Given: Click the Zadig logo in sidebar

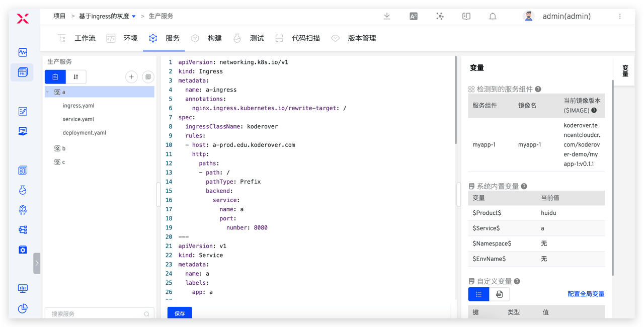Looking at the screenshot, I should point(23,19).
